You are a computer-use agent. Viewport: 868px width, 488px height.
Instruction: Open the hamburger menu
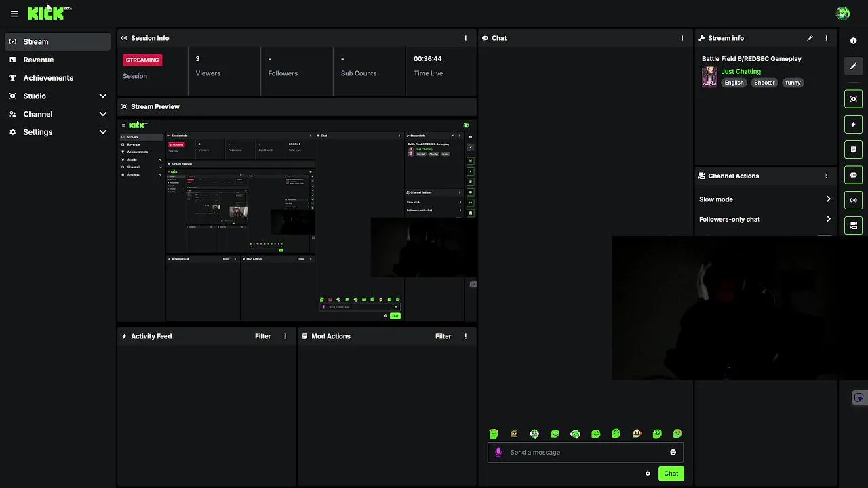tap(14, 14)
